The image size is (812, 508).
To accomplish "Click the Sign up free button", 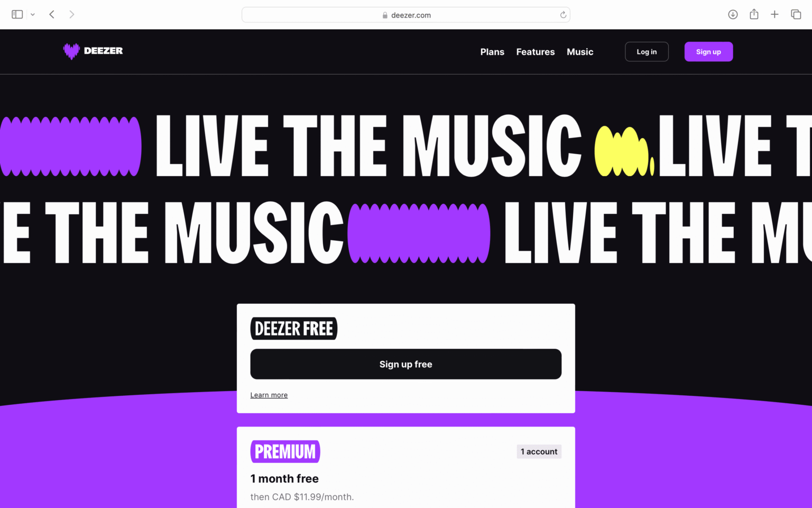I will 406,364.
